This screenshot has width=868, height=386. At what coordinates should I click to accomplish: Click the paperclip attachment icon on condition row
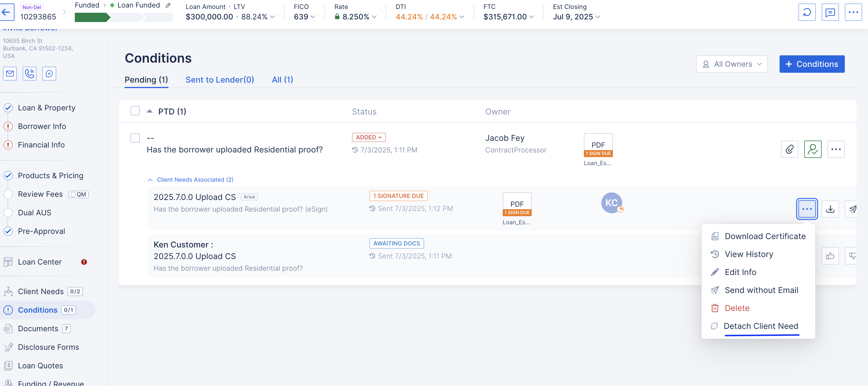tap(789, 149)
